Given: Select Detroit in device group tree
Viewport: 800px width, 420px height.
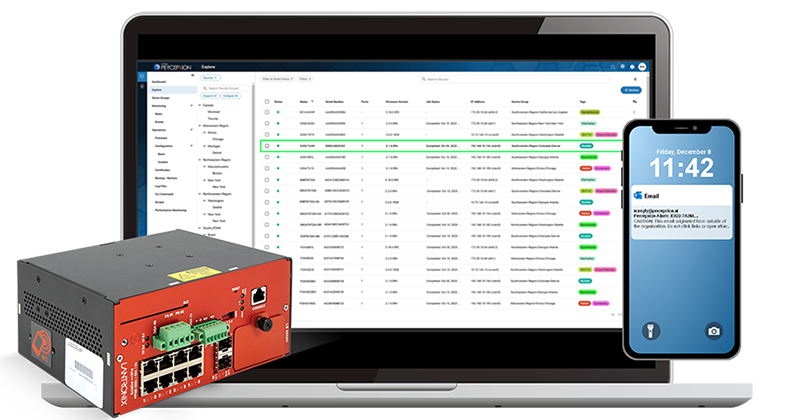Looking at the screenshot, I should [x=217, y=153].
